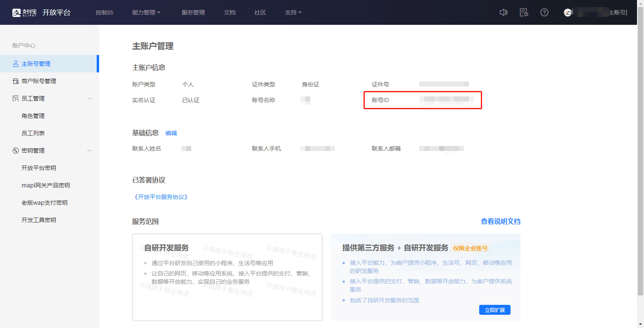Viewport: 644px width, 328px height.
Task: Collapse the 密钥管理 section chevron
Action: point(90,150)
